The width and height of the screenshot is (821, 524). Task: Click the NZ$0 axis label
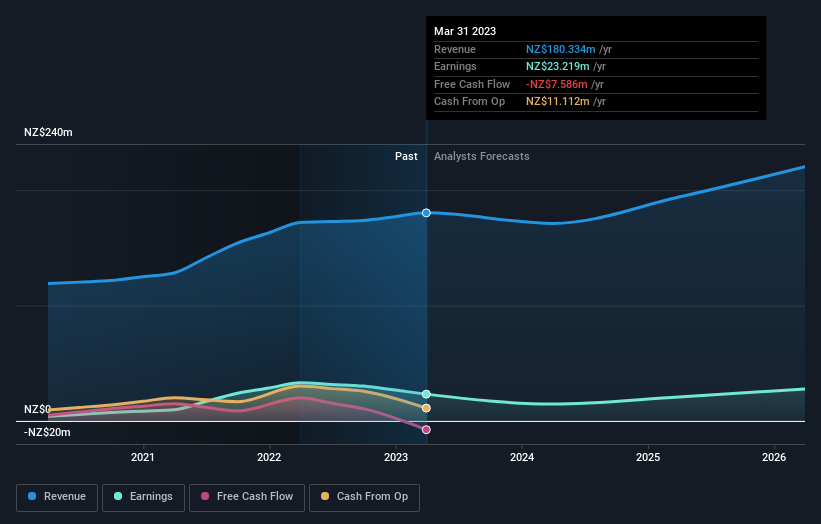pos(37,409)
